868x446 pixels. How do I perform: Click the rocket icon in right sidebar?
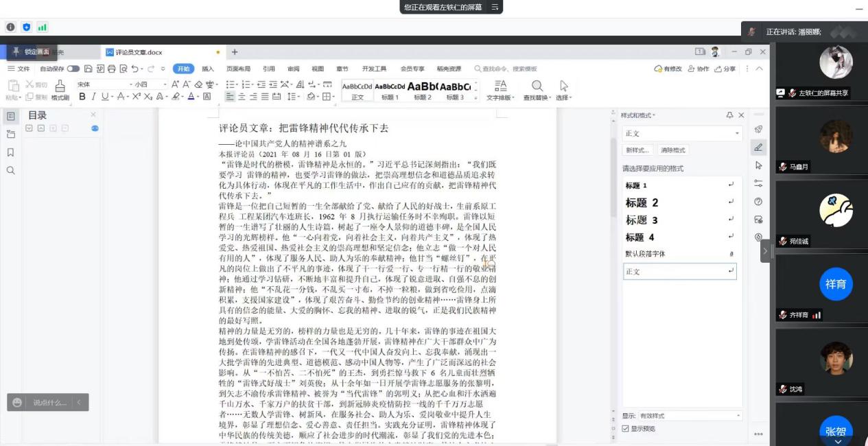click(x=758, y=130)
